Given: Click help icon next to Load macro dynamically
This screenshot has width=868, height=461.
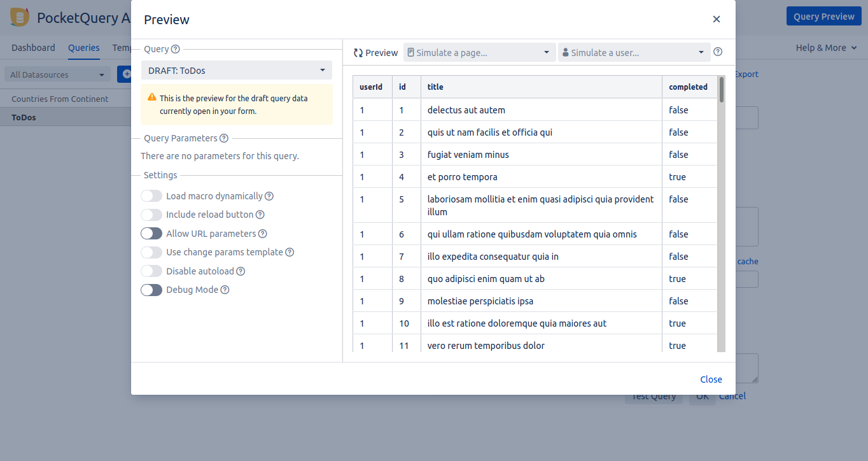Looking at the screenshot, I should 269,196.
